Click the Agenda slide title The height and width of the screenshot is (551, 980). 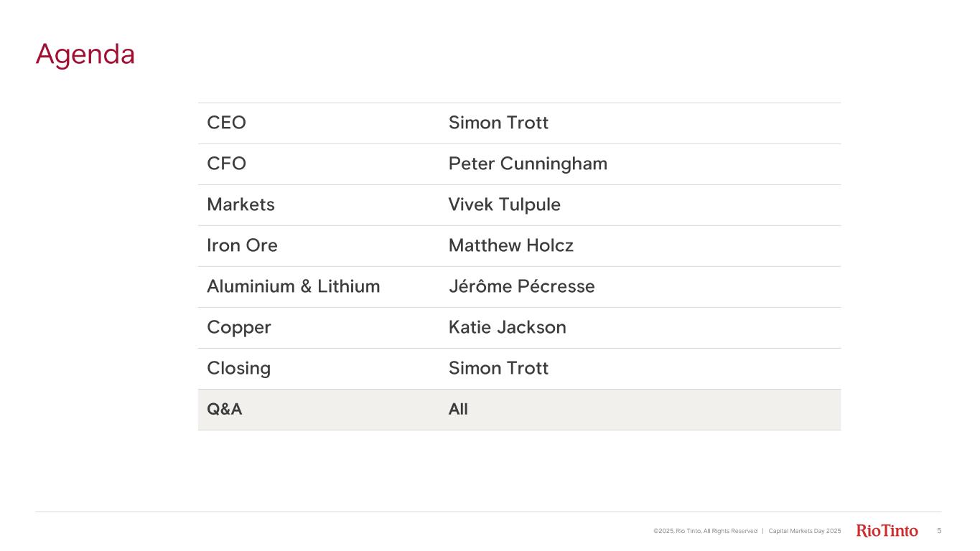[85, 55]
